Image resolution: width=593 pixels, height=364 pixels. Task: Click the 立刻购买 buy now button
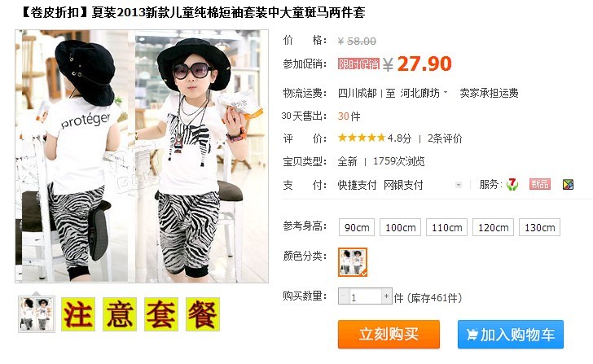click(x=389, y=334)
